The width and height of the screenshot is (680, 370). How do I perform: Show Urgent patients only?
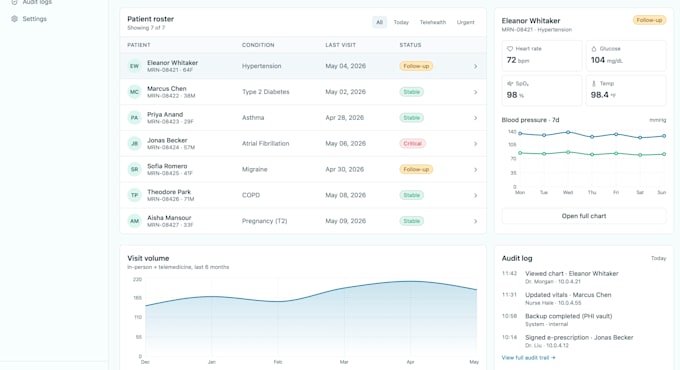465,22
